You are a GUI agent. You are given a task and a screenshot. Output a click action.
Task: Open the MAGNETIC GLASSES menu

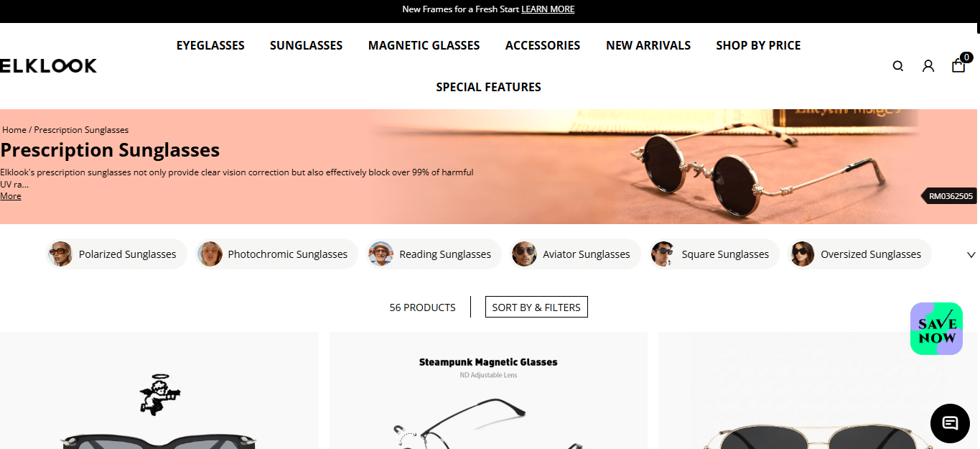click(424, 45)
